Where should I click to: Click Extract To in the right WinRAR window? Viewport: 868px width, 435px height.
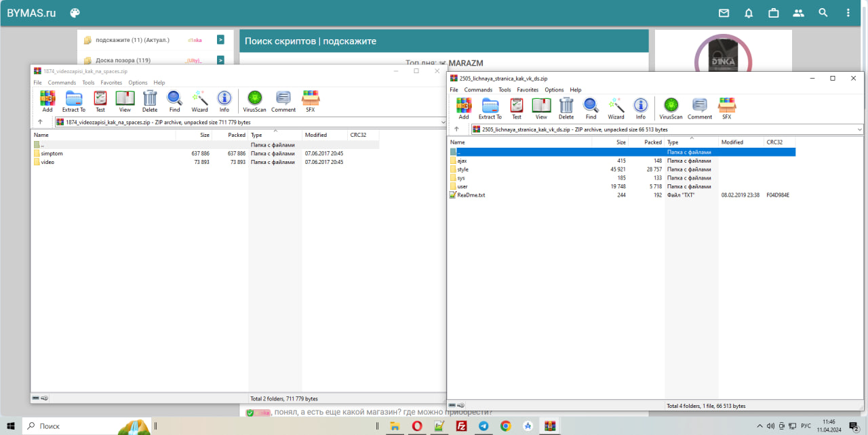(490, 108)
